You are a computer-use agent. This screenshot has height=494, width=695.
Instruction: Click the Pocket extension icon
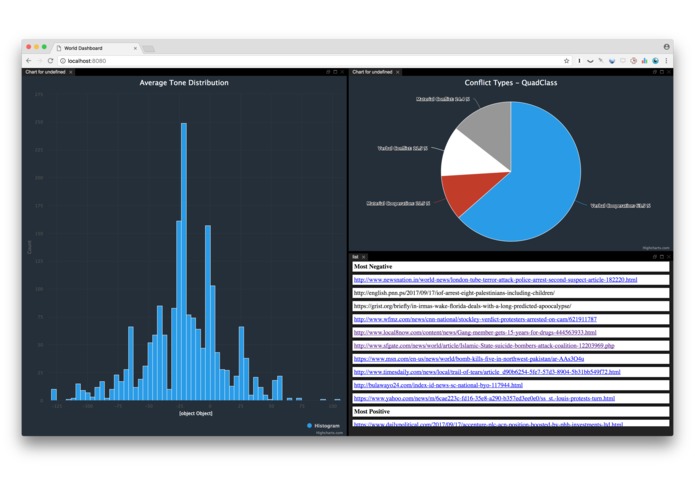[590, 61]
